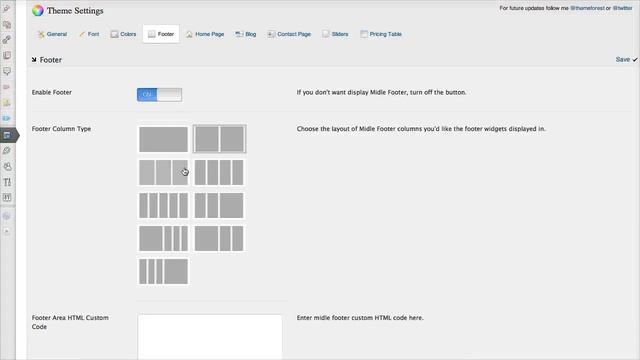Switch to the Blog tab
This screenshot has height=360, width=640.
pos(246,34)
